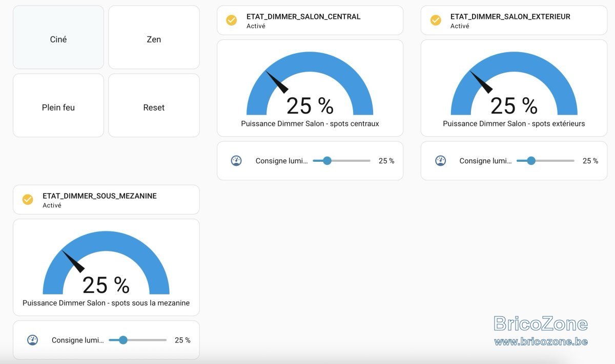Click gauge icon beside spots extérieurs slider

point(440,161)
